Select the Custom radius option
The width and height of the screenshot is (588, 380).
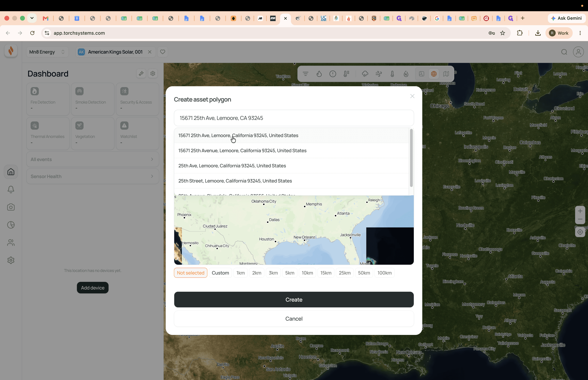220,273
